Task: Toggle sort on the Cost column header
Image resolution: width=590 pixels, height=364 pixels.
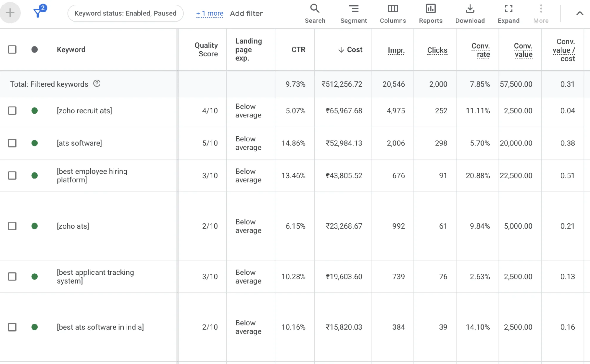Action: (350, 50)
